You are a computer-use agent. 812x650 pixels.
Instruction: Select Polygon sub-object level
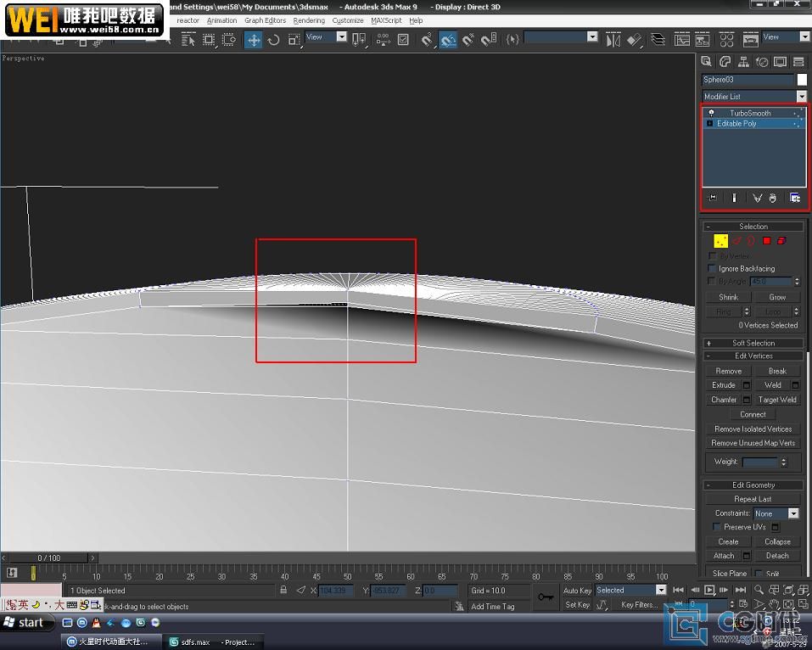[x=767, y=241]
